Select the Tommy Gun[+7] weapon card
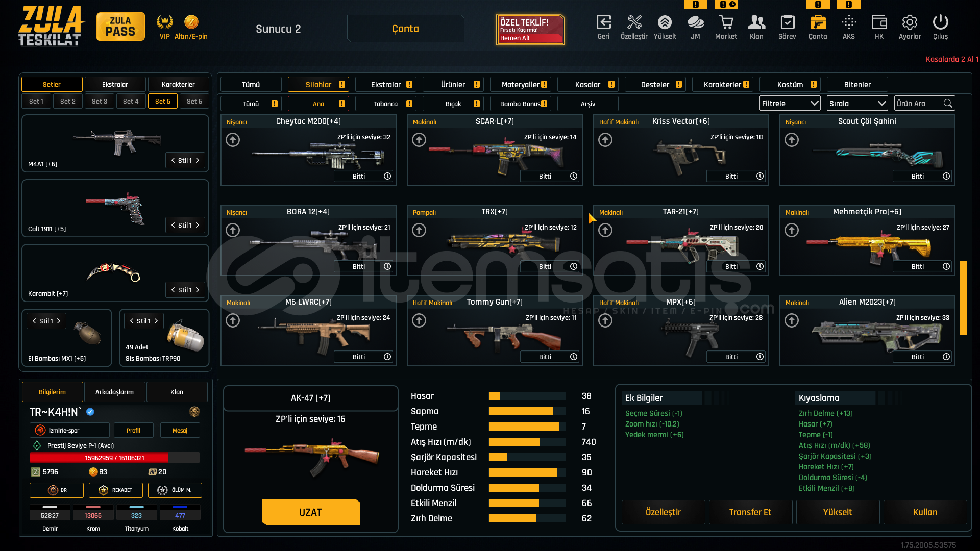 pyautogui.click(x=495, y=330)
